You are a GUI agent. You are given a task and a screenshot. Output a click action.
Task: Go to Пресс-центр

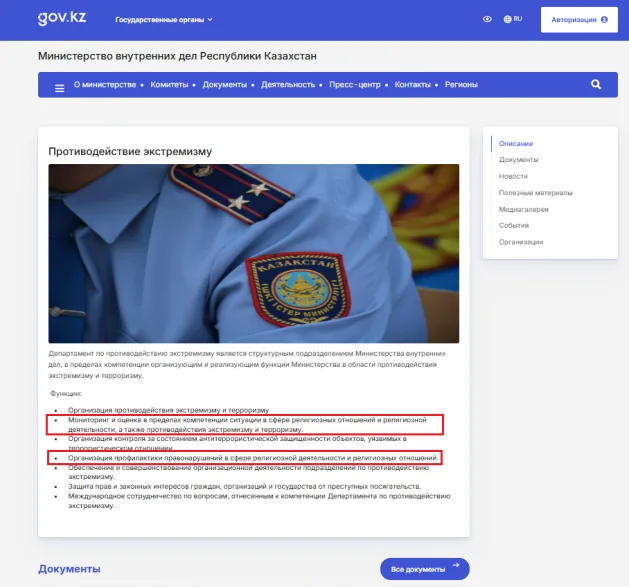(x=355, y=85)
